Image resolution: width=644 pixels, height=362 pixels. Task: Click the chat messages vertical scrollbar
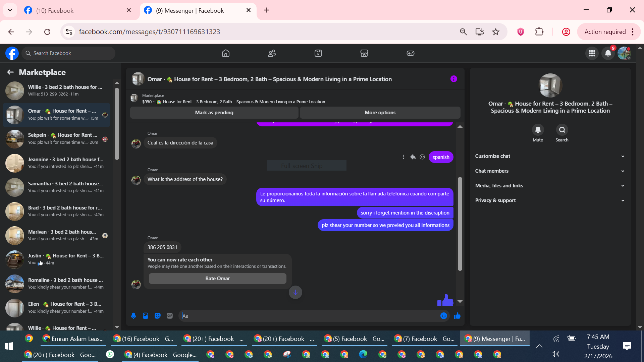pyautogui.click(x=460, y=224)
